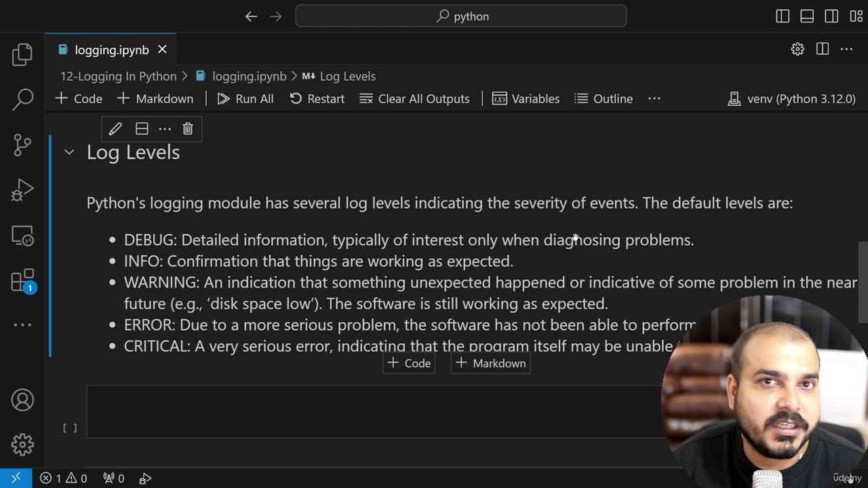Click the forwarded ports status item

click(x=113, y=478)
